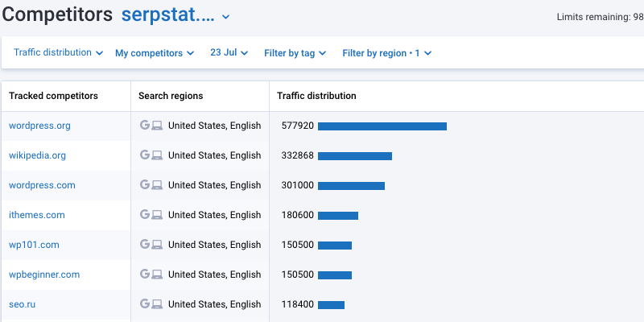Open the Traffic distribution dropdown filter

[x=58, y=53]
